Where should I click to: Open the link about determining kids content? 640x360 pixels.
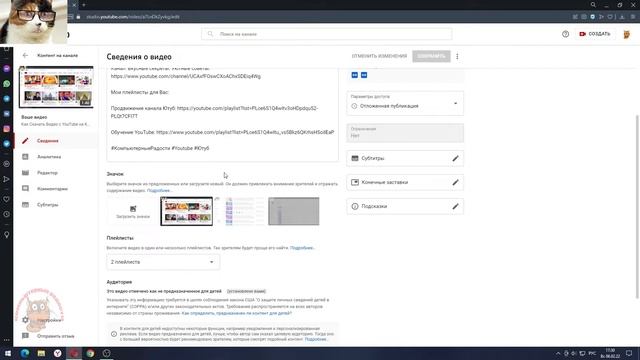point(237,313)
